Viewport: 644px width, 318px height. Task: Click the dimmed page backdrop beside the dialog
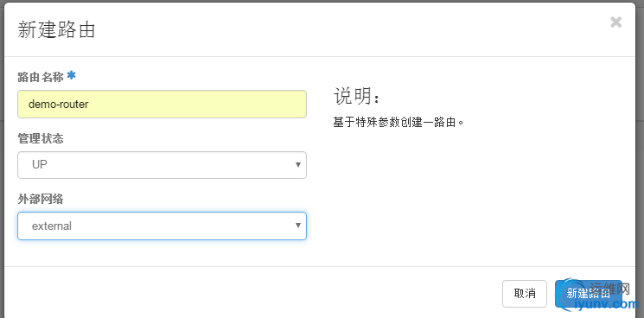[640, 164]
